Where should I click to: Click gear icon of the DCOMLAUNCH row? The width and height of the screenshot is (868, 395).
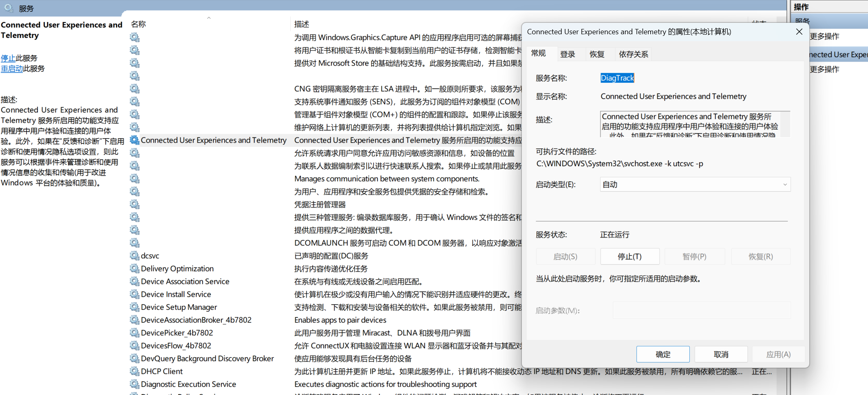point(135,243)
